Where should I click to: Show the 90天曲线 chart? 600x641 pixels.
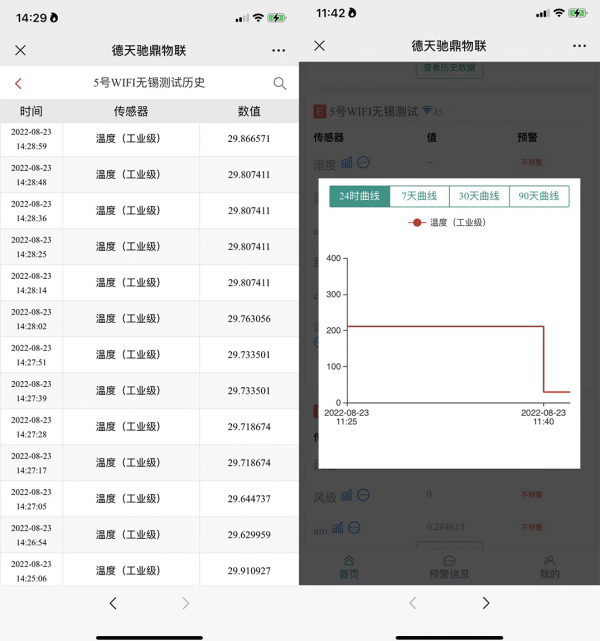539,196
